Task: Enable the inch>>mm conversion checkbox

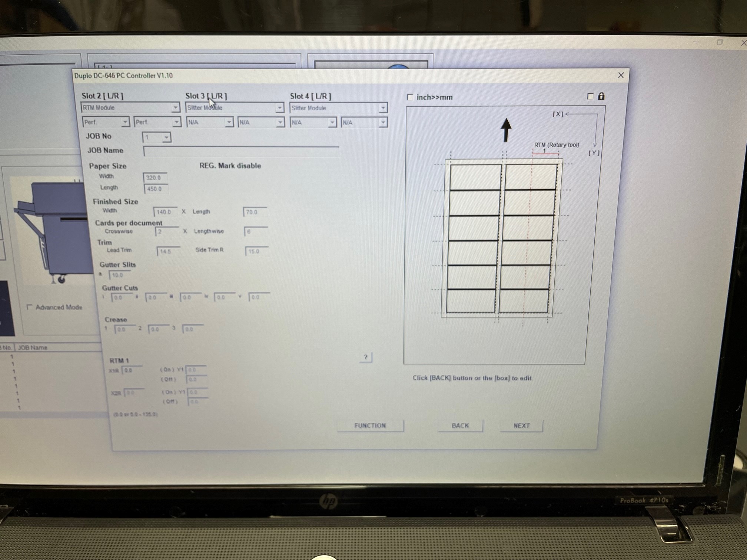Action: tap(410, 97)
